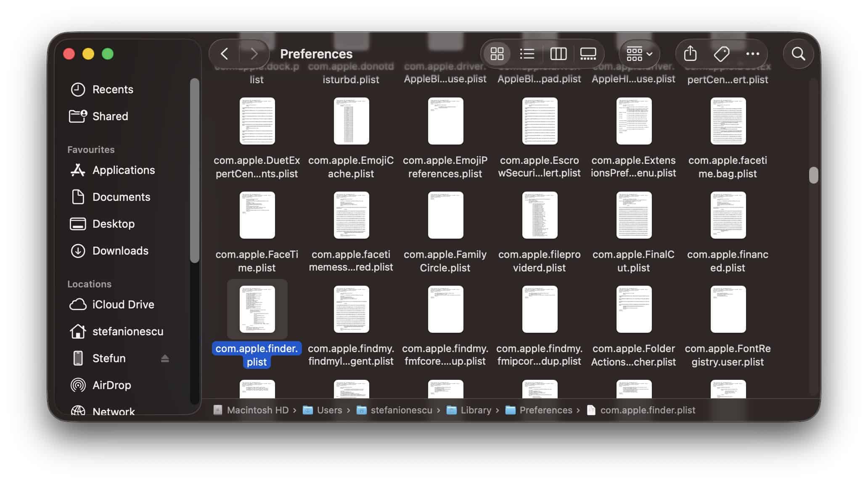868x484 pixels.
Task: Click the Documents page icon
Action: [78, 197]
